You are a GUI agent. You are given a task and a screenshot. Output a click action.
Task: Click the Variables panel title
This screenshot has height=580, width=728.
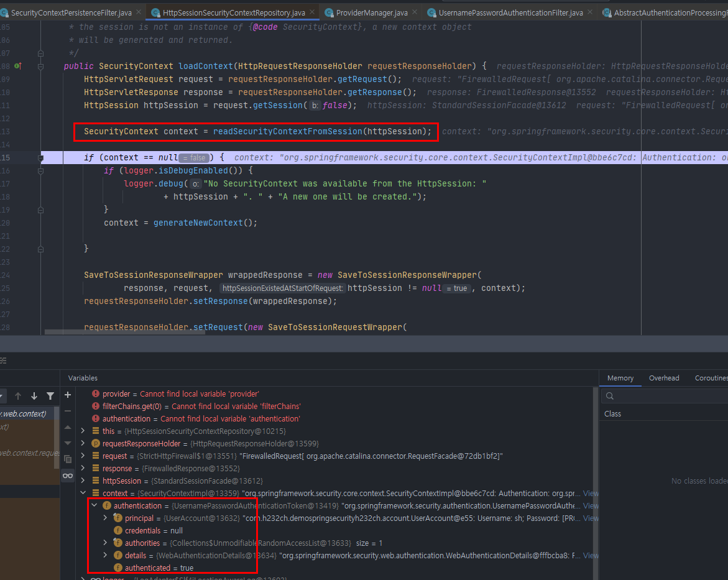[83, 378]
